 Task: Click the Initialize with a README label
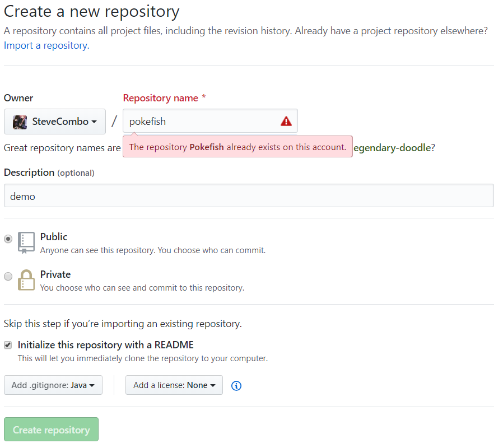pyautogui.click(x=106, y=345)
